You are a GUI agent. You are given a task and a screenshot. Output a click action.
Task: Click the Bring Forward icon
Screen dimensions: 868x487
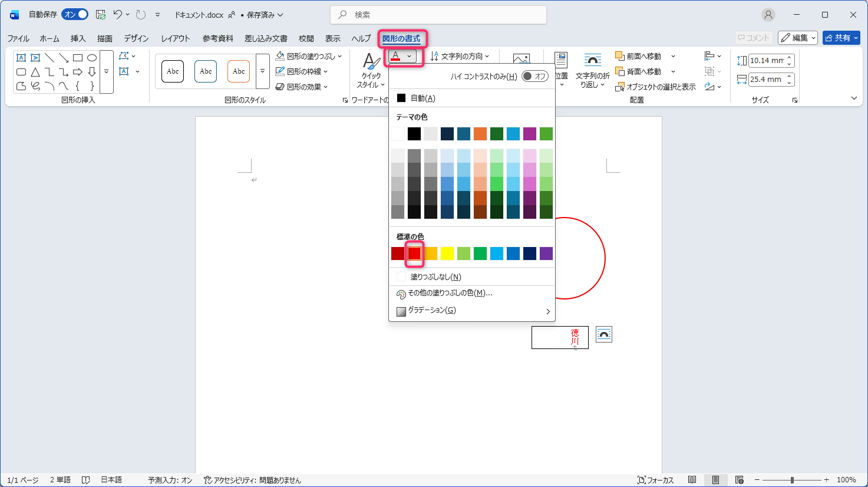(x=620, y=57)
